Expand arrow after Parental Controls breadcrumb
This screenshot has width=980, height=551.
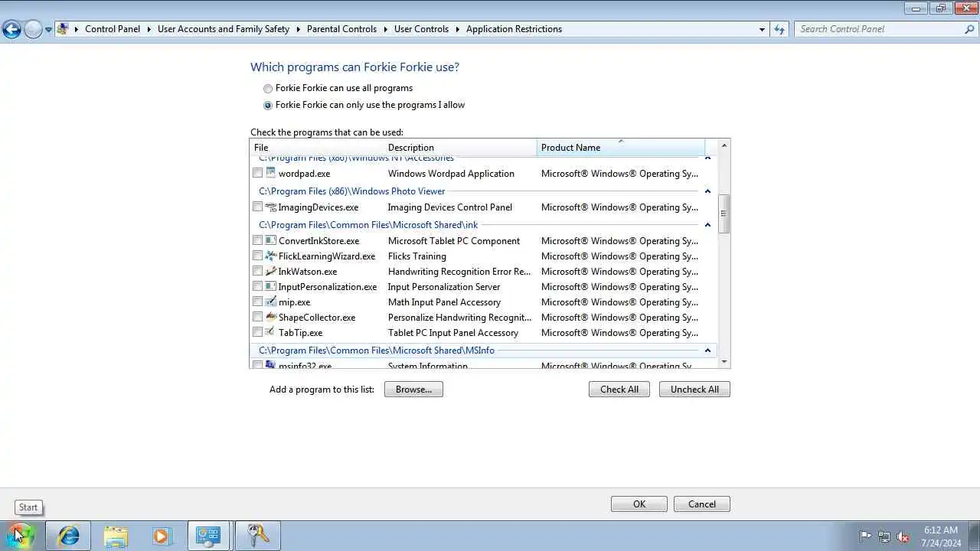[385, 29]
